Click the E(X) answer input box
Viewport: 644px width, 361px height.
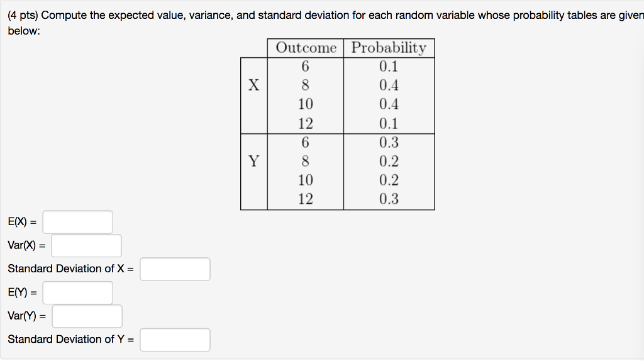click(77, 222)
